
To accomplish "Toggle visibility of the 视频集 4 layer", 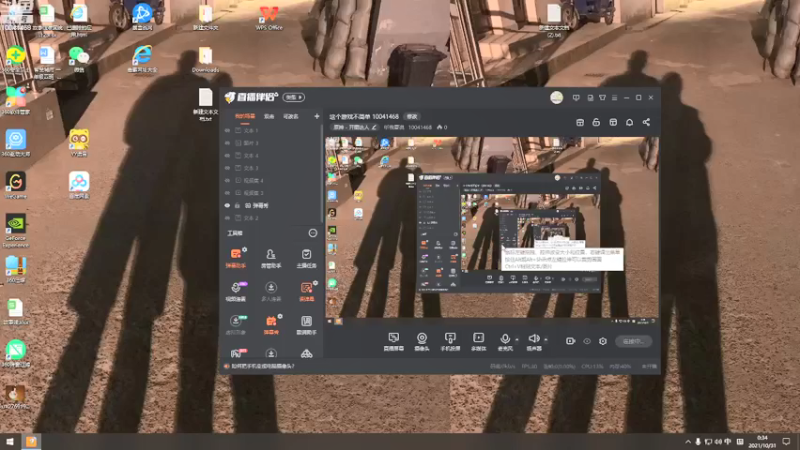I will pyautogui.click(x=227, y=181).
